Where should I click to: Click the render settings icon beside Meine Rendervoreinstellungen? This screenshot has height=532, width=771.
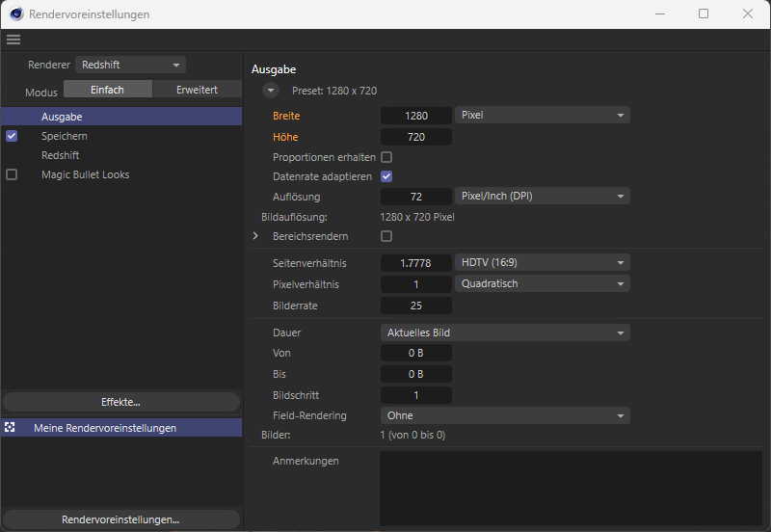[x=11, y=427]
